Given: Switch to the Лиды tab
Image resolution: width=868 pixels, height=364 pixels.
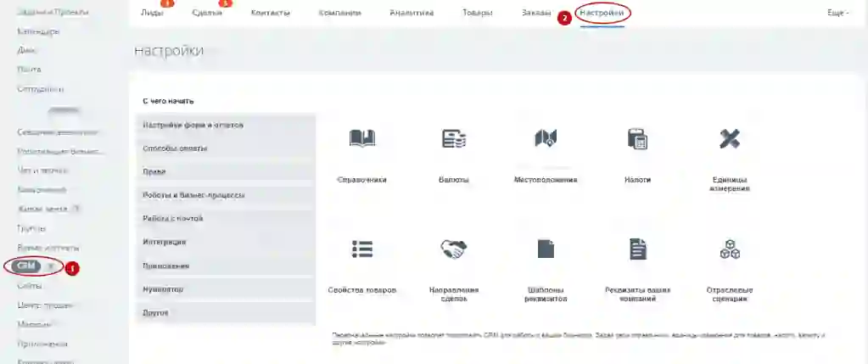Looking at the screenshot, I should point(152,13).
